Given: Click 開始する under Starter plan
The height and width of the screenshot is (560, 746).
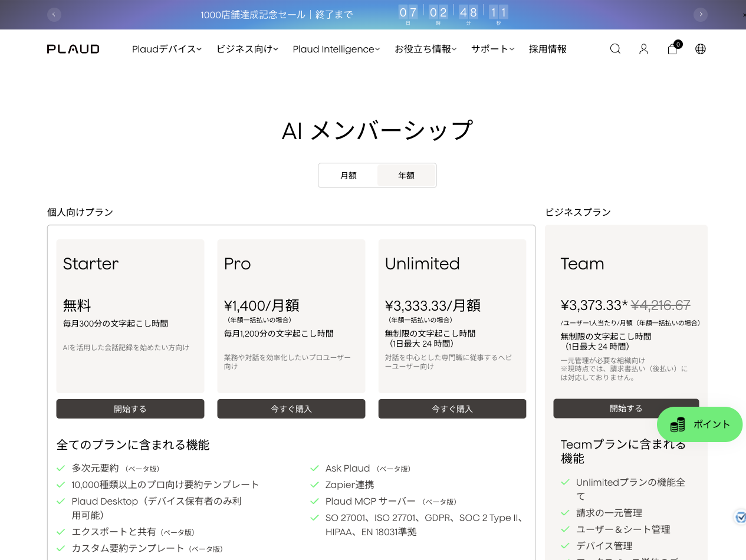Looking at the screenshot, I should point(130,409).
